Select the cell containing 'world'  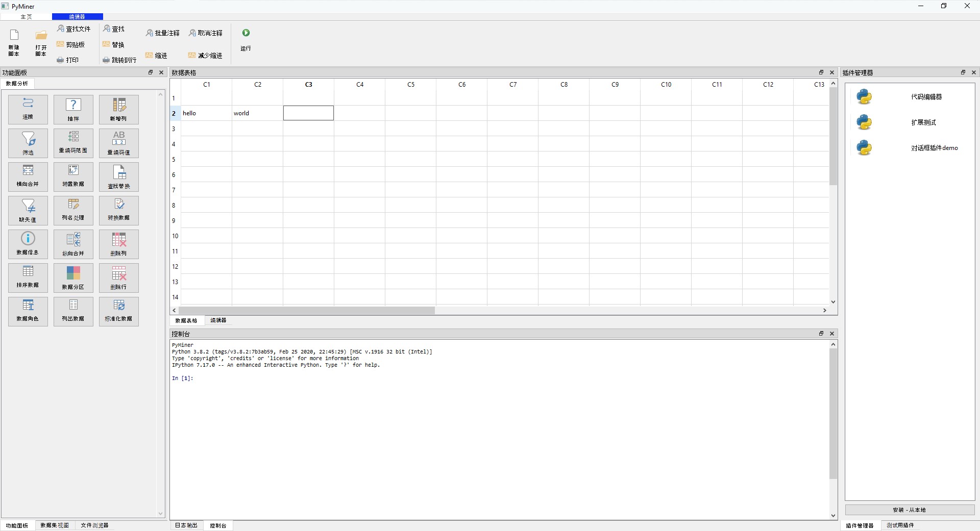click(x=257, y=113)
